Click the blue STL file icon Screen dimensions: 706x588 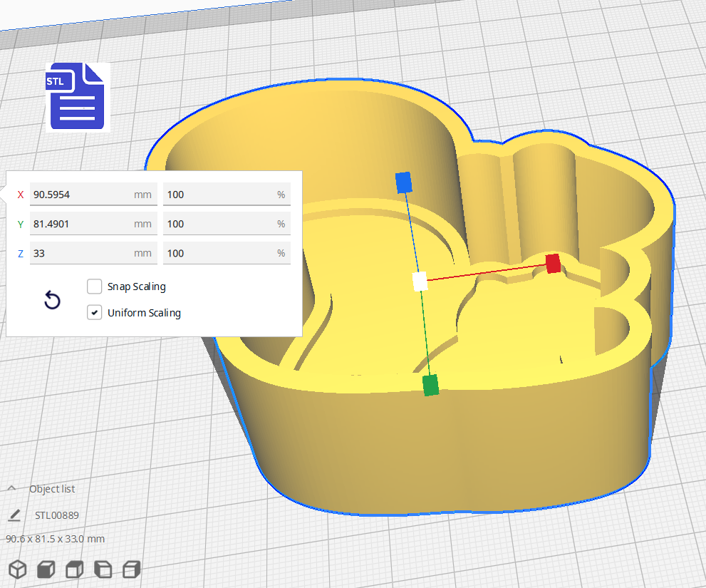pyautogui.click(x=78, y=96)
